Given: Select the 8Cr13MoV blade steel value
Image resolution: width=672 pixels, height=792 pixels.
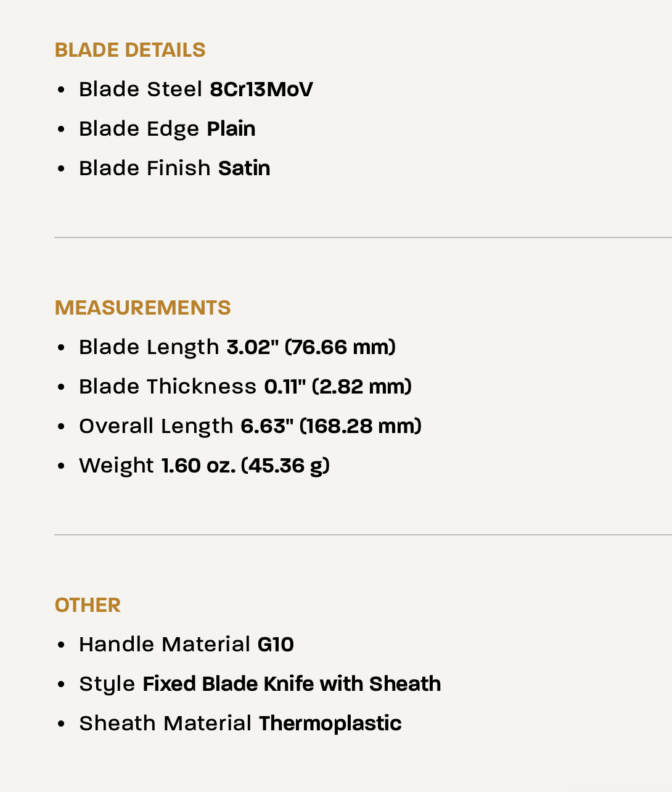Looking at the screenshot, I should tap(261, 89).
